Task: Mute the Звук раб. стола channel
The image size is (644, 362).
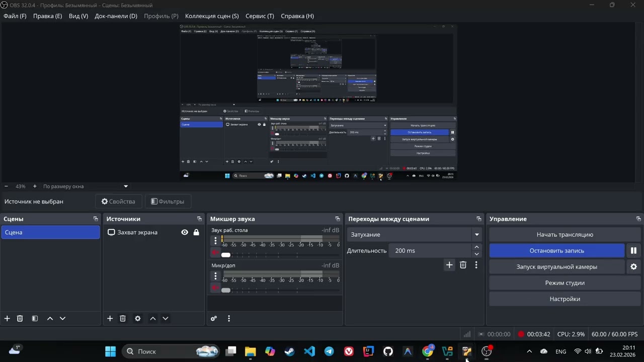Action: tap(215, 252)
